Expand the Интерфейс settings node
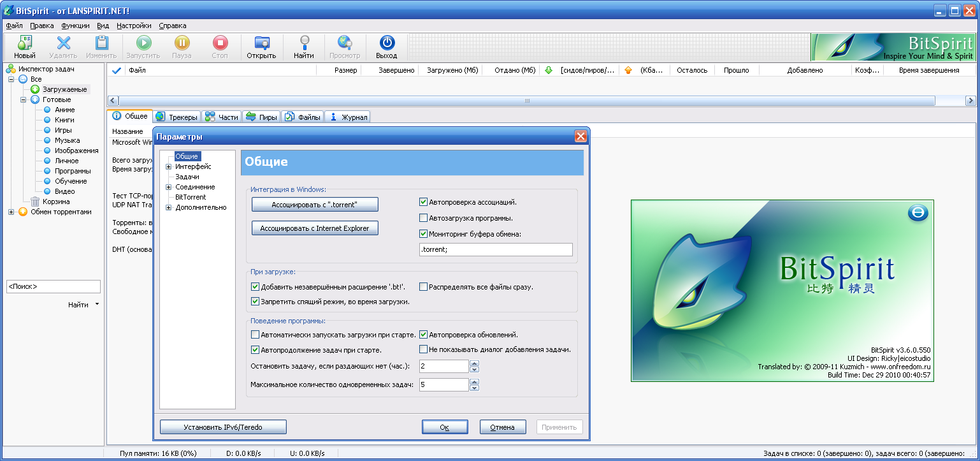 (169, 166)
